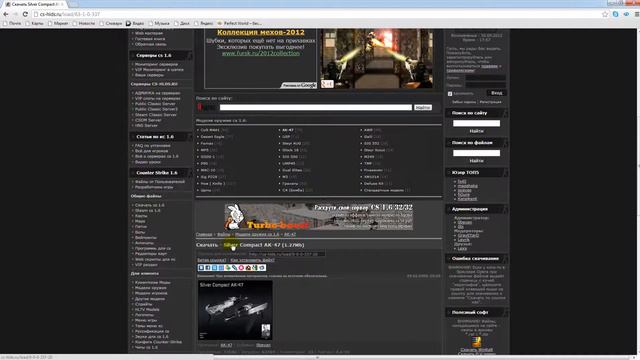
Task: Open the Desert Eagle models category
Action: [x=212, y=137]
